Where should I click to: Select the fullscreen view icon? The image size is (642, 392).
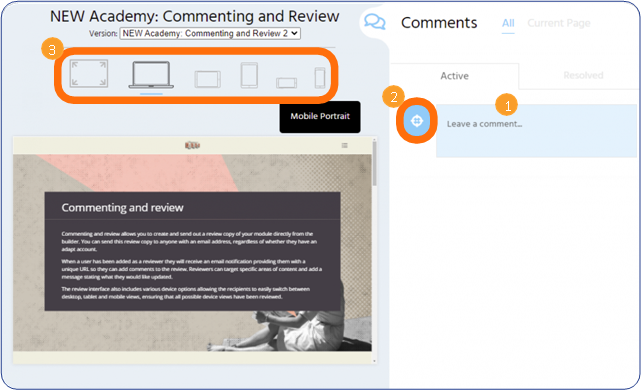pyautogui.click(x=89, y=74)
